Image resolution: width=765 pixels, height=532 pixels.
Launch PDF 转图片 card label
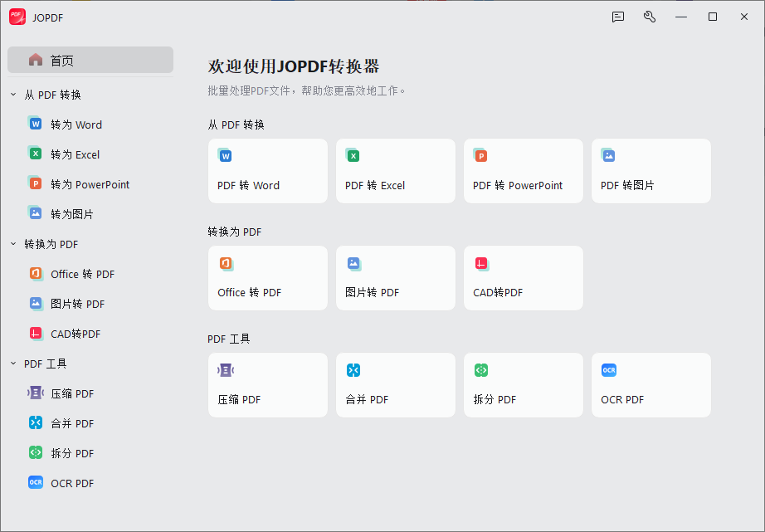click(x=627, y=185)
